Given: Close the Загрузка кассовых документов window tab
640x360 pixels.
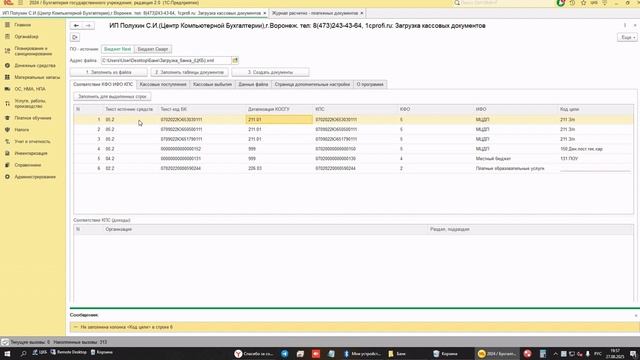Looking at the screenshot, I should click(x=264, y=13).
